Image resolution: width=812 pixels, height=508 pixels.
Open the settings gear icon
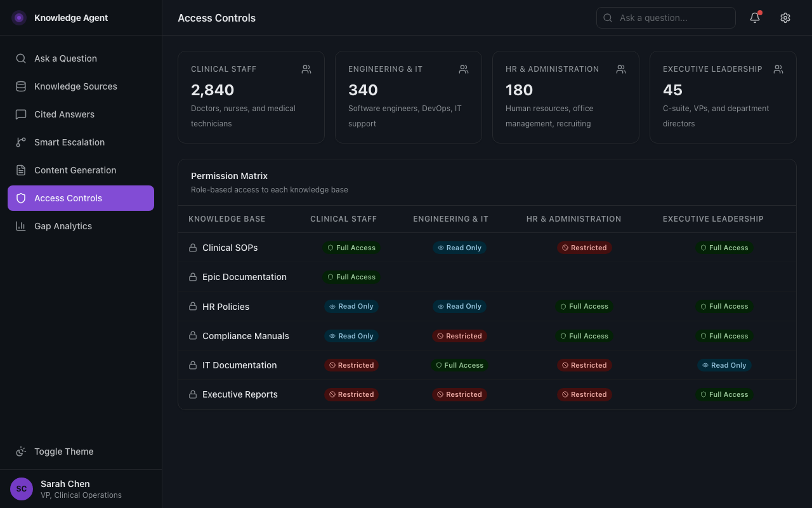tap(785, 18)
